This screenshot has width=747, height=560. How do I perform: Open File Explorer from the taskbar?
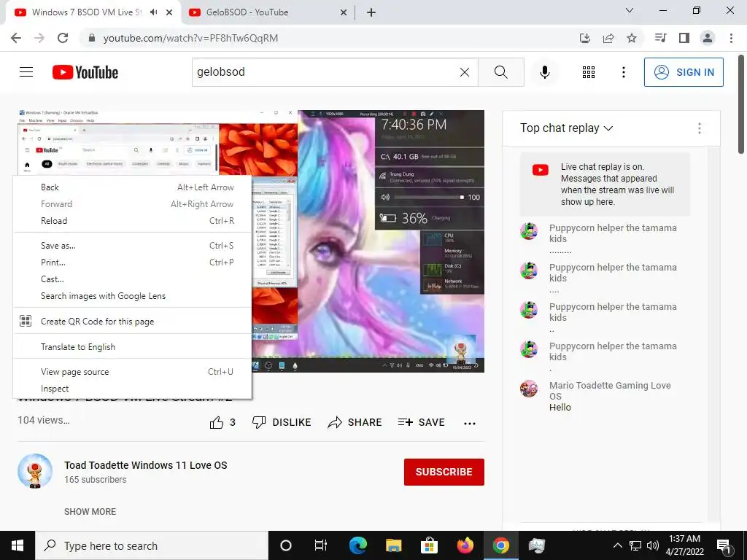393,545
